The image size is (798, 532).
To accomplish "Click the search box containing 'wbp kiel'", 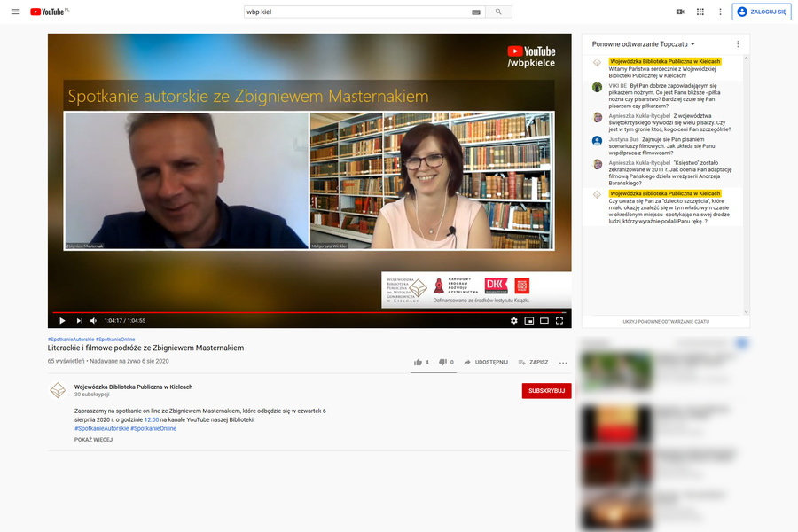I will 357,12.
